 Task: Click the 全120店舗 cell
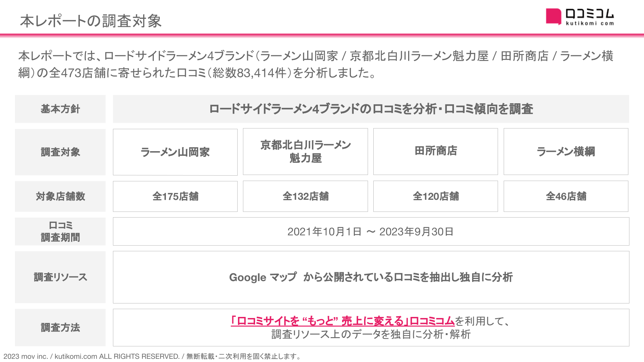[435, 196]
